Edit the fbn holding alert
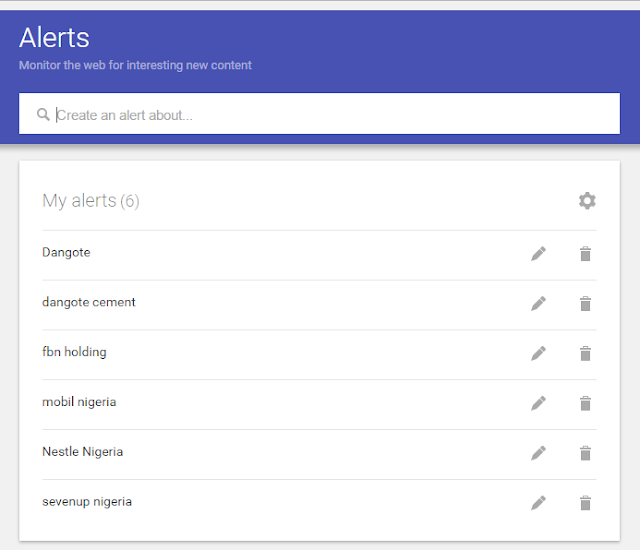 point(538,353)
